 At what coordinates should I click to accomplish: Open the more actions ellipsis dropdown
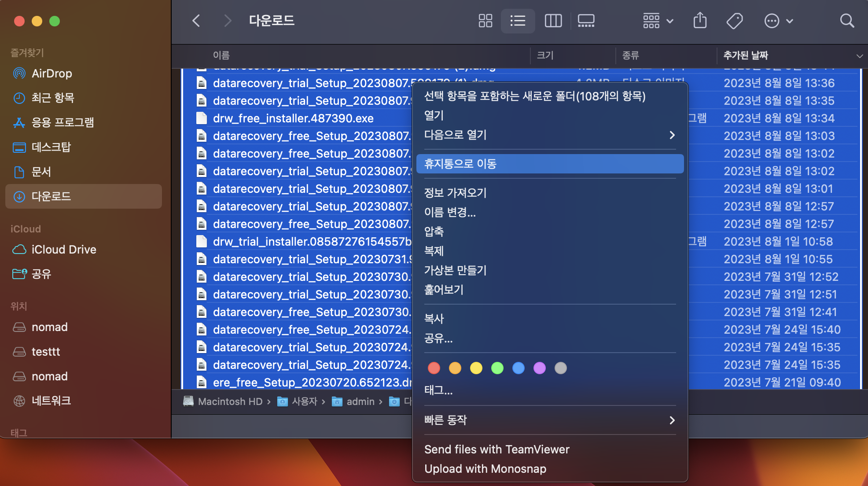pyautogui.click(x=779, y=21)
